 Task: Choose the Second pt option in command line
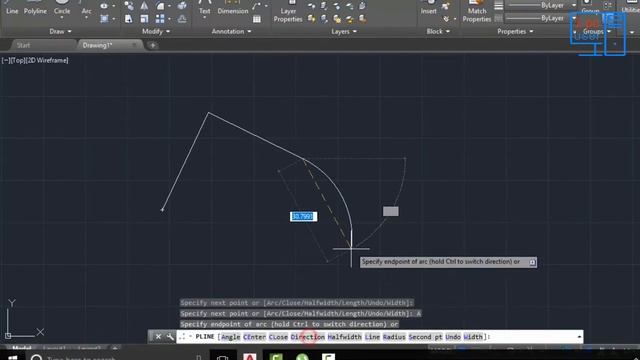click(x=425, y=337)
